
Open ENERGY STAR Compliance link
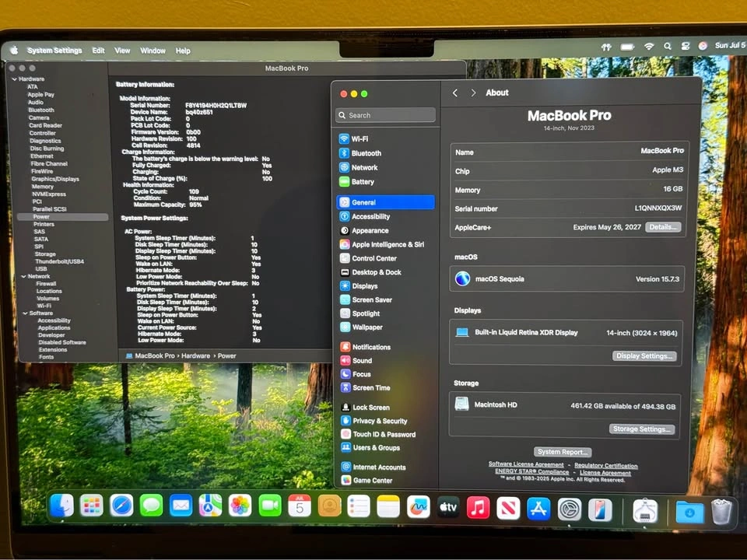pyautogui.click(x=531, y=471)
